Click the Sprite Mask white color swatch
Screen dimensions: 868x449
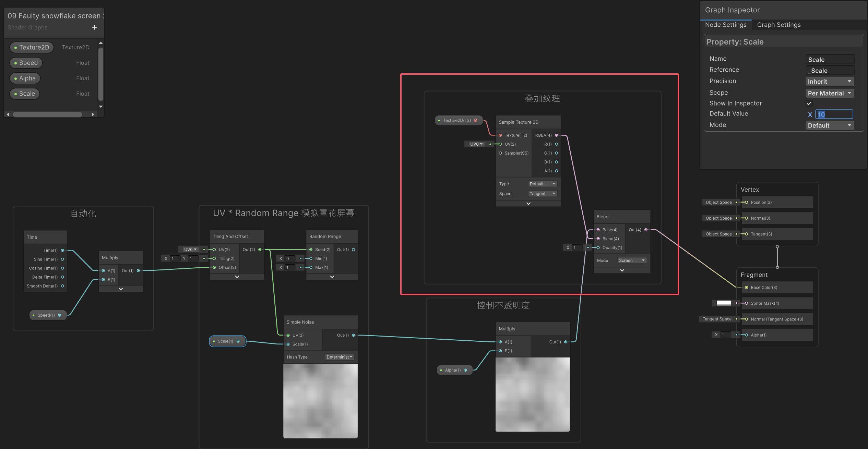[724, 303]
